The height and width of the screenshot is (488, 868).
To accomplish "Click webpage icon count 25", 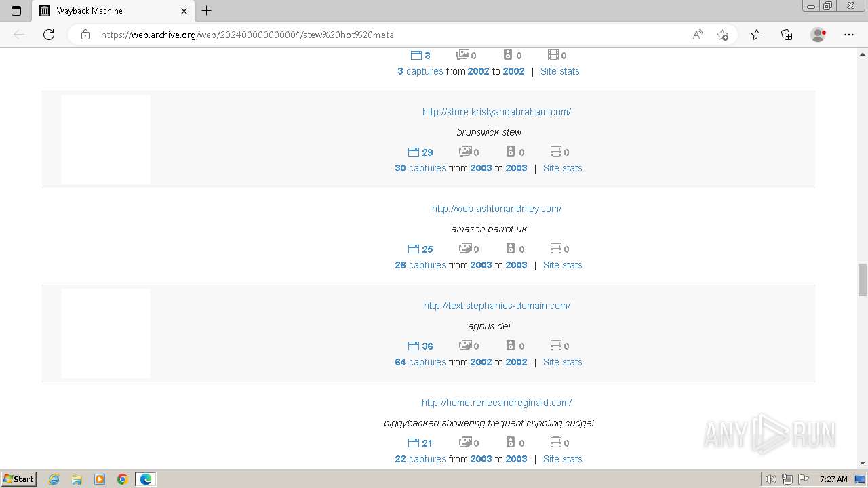I will (x=420, y=249).
